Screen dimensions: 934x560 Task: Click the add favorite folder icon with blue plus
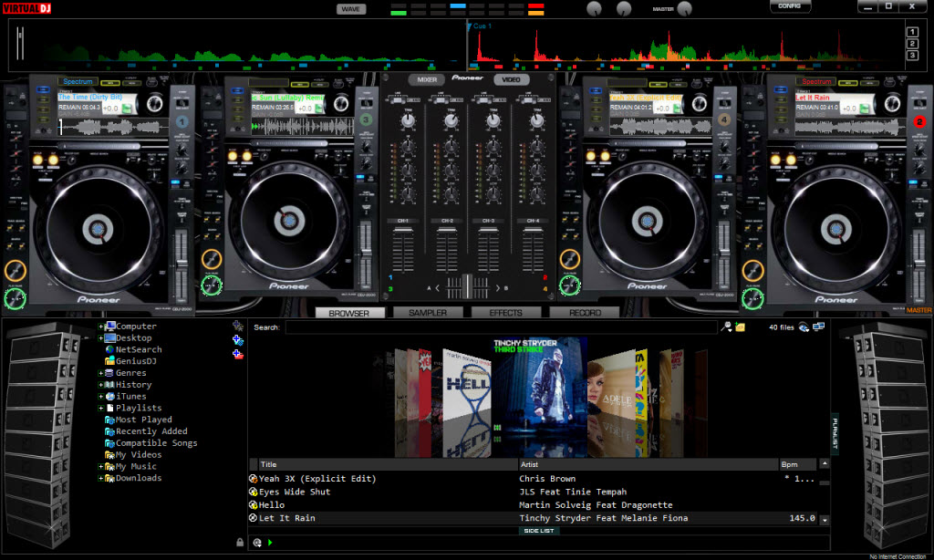[238, 340]
